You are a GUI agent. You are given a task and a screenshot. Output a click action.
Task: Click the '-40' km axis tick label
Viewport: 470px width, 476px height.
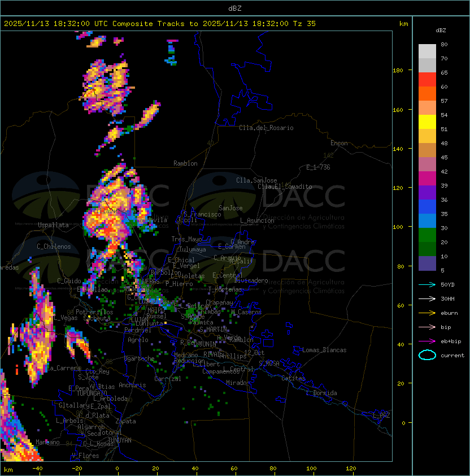(x=37, y=469)
